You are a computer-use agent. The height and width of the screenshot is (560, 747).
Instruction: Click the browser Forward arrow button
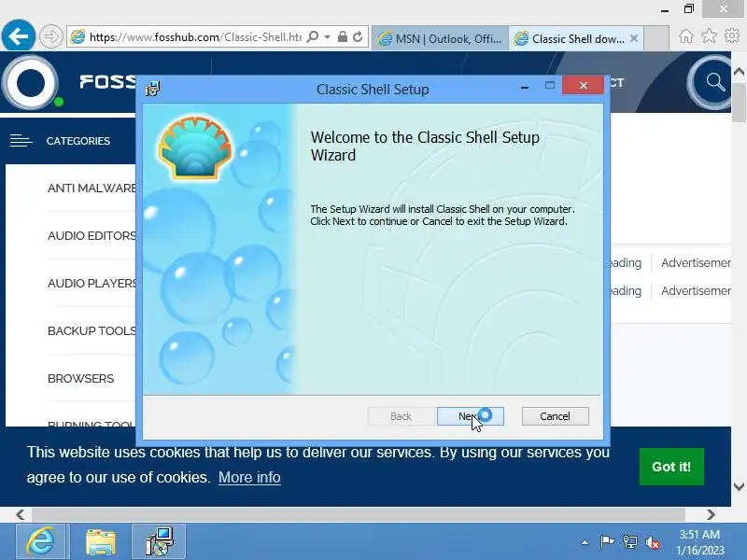[50, 36]
